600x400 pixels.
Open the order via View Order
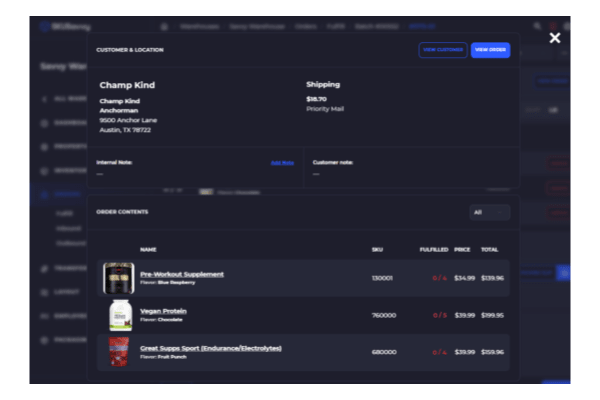point(490,50)
